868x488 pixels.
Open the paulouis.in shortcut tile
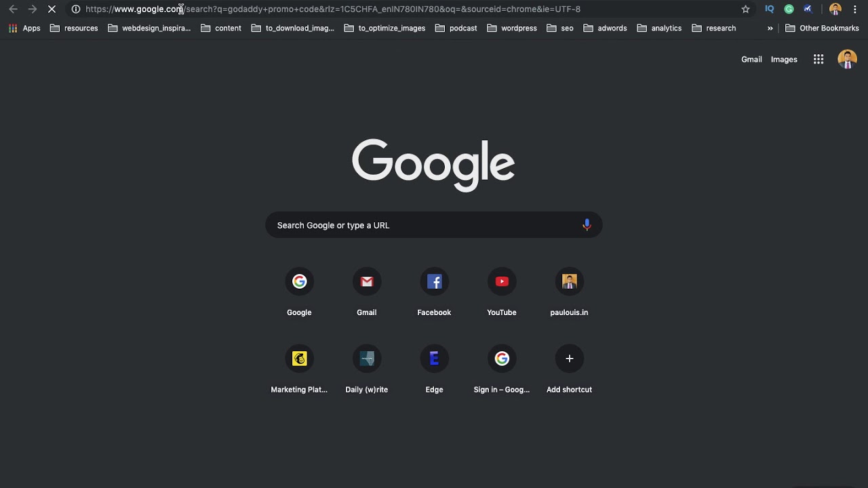[x=569, y=293]
